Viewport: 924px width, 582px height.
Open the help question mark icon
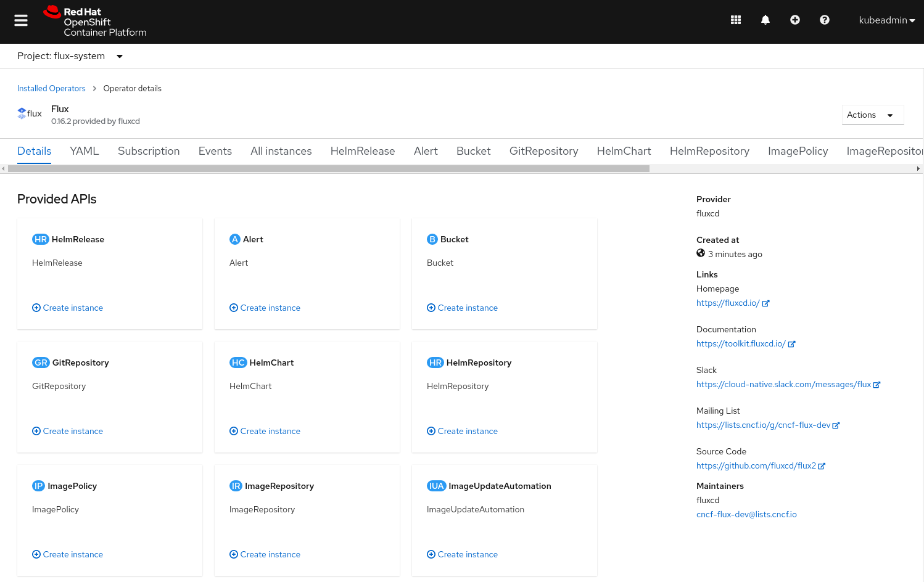tap(824, 20)
